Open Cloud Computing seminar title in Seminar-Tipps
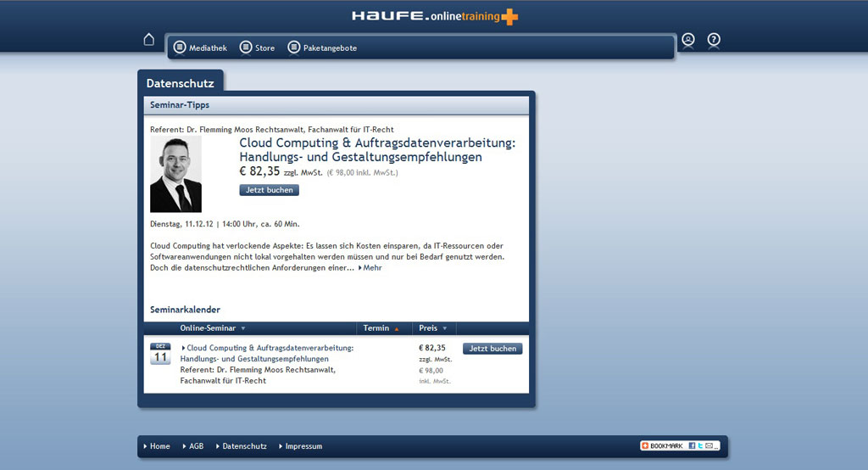Viewport: 868px width, 470px height. (377, 149)
